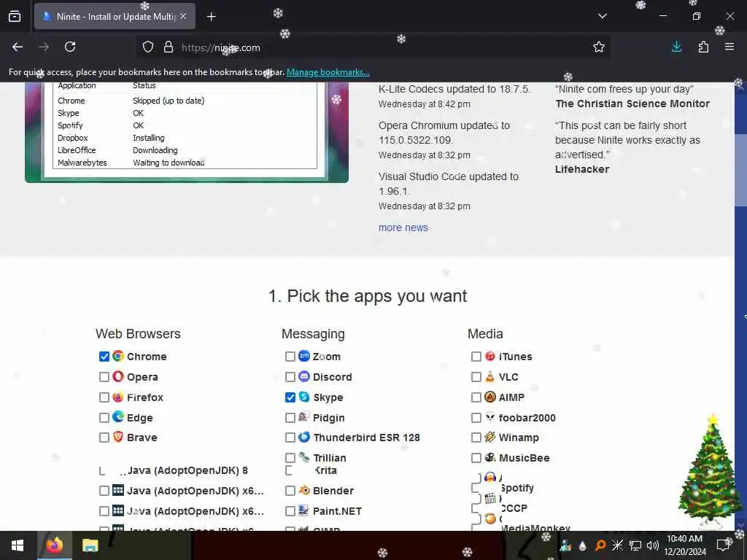Check the Discord checkbox

coord(290,377)
